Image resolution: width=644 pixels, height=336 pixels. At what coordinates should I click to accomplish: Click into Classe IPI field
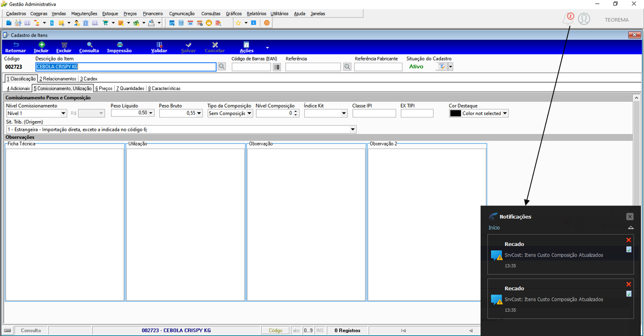pyautogui.click(x=374, y=113)
